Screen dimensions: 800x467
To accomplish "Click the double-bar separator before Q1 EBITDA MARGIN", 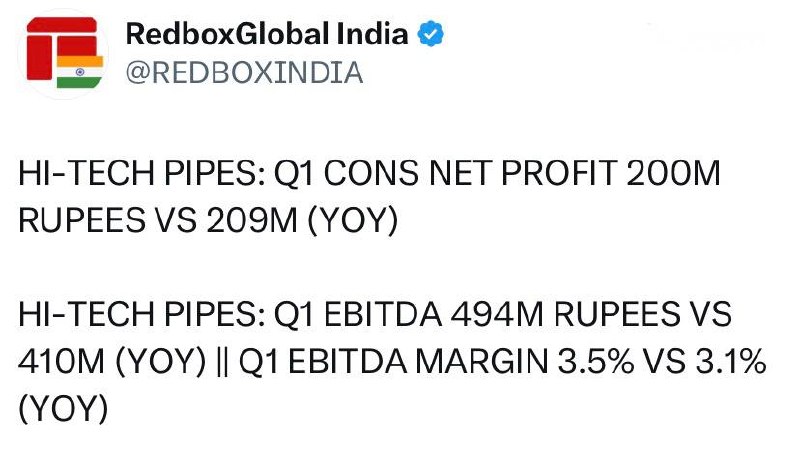I will point(222,361).
